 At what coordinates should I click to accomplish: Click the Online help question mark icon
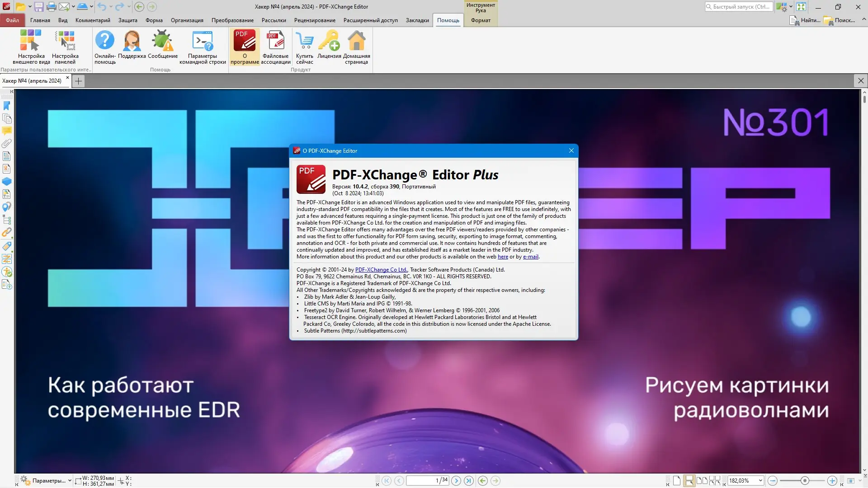[x=105, y=41]
